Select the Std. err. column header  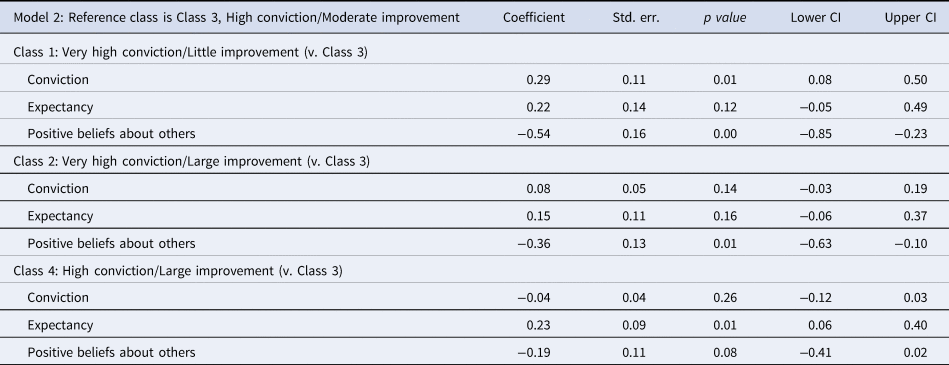coord(636,18)
